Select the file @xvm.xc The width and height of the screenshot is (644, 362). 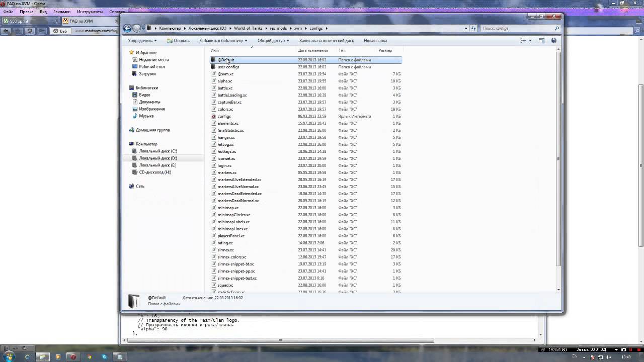[225, 74]
